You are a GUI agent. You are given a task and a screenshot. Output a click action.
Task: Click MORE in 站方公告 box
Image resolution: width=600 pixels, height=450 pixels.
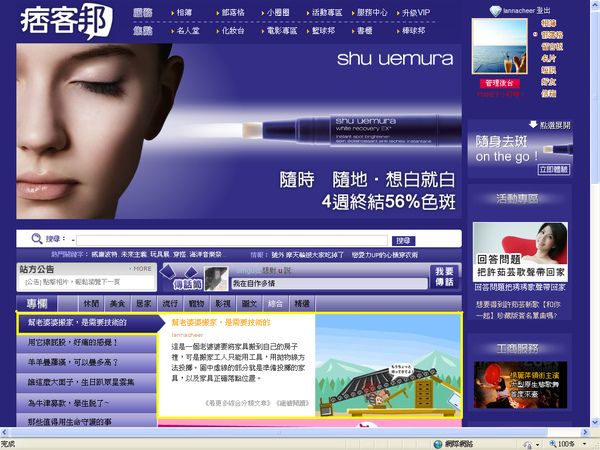[x=140, y=269]
